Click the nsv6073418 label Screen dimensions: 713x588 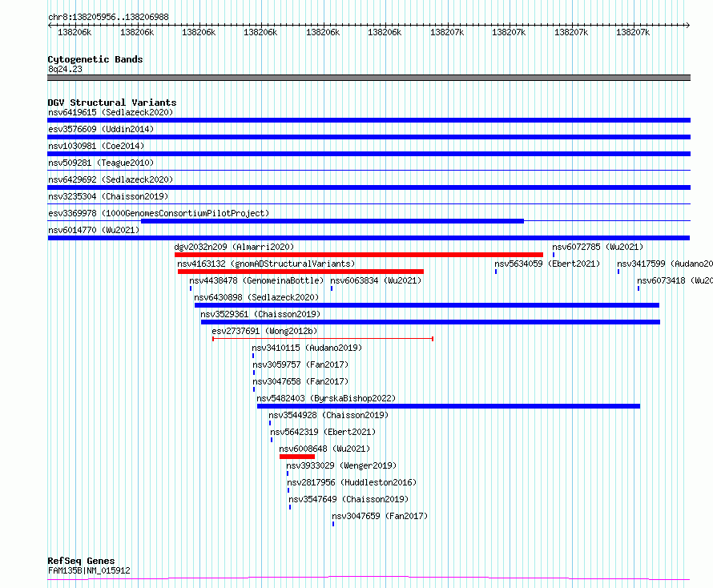pyautogui.click(x=675, y=280)
